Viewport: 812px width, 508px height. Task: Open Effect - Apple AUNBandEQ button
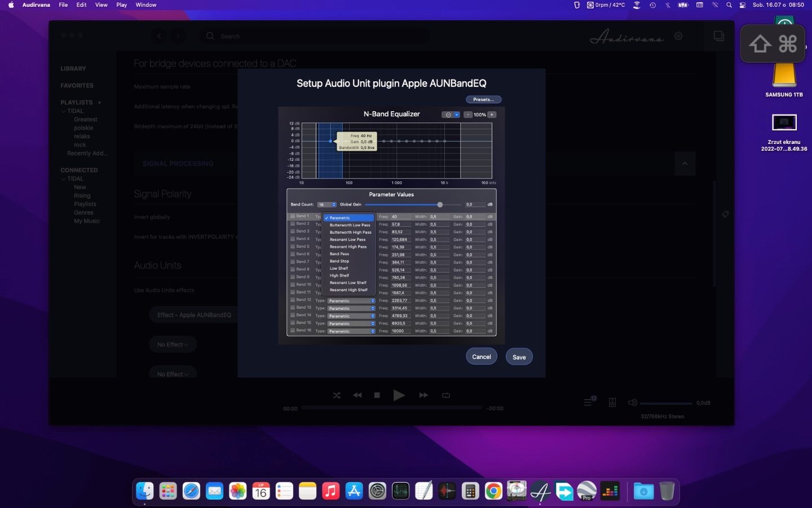pos(194,315)
